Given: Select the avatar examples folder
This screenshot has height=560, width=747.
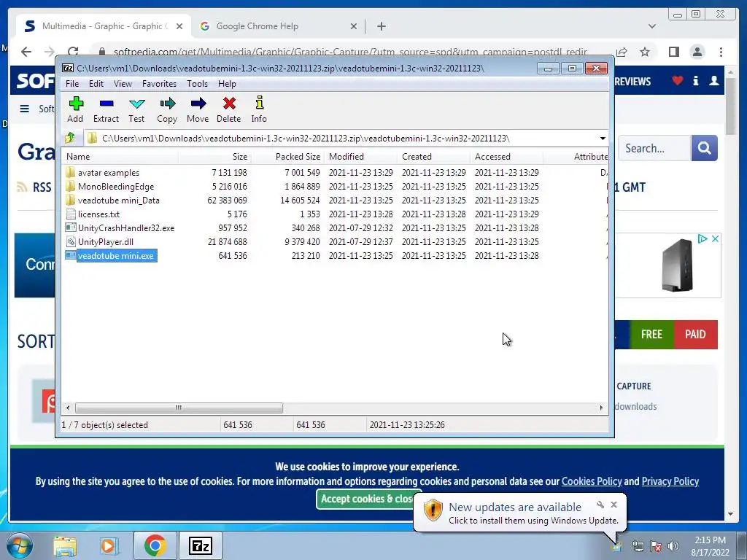Looking at the screenshot, I should (109, 172).
